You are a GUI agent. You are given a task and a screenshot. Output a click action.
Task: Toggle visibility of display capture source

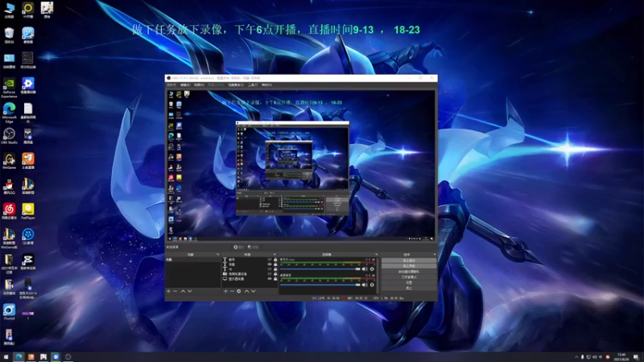(270, 278)
